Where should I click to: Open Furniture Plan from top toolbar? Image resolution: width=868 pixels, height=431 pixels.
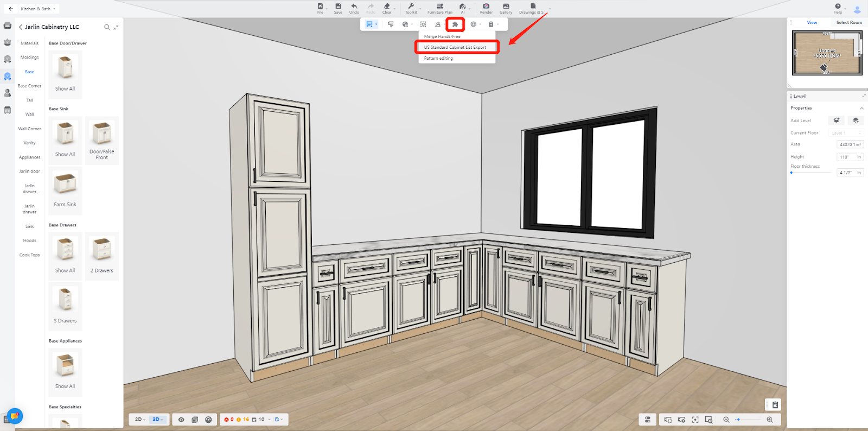point(440,8)
